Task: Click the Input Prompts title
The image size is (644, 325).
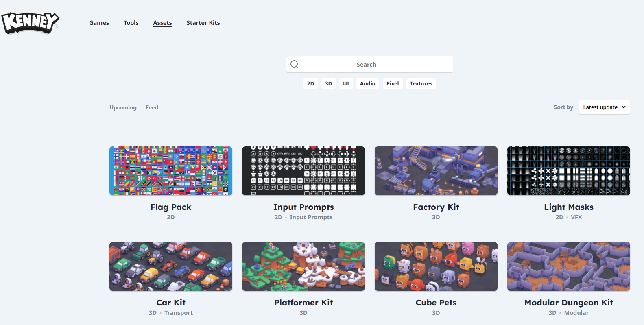Action: click(x=303, y=207)
